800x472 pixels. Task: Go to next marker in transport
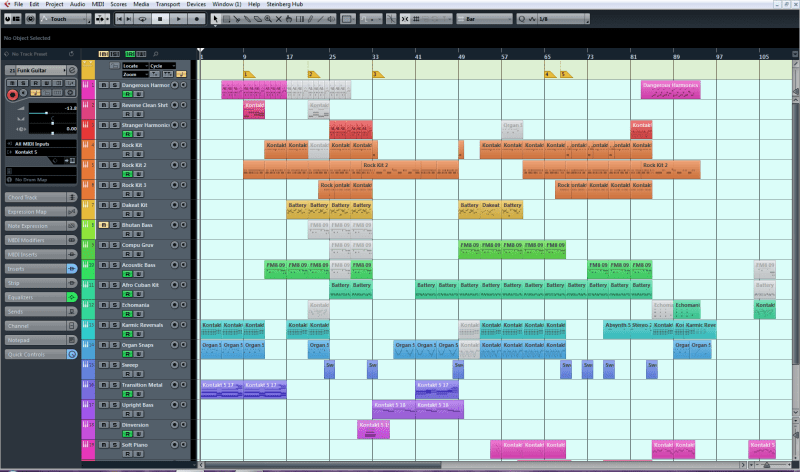click(129, 19)
